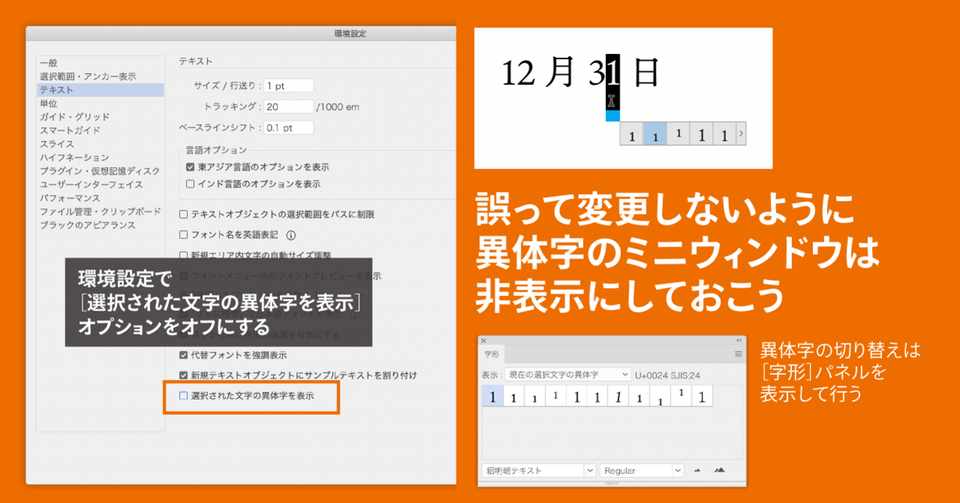Enable テキストオブジェクトの選択範囲をパスに制限
Image resolution: width=960 pixels, height=503 pixels.
pos(183,215)
